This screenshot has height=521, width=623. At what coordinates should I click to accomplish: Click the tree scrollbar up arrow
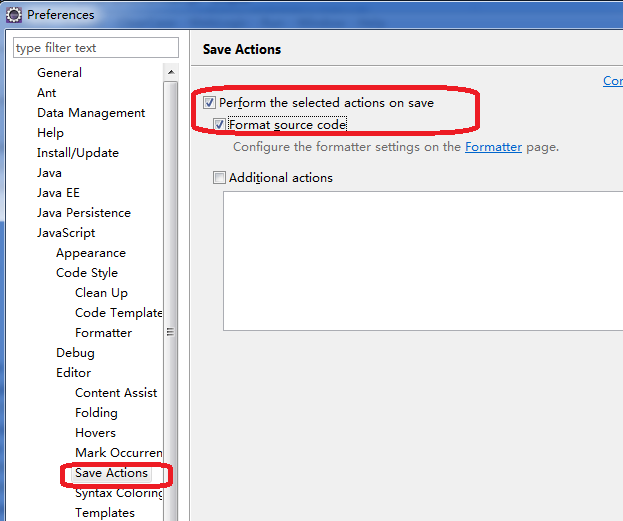click(x=171, y=72)
